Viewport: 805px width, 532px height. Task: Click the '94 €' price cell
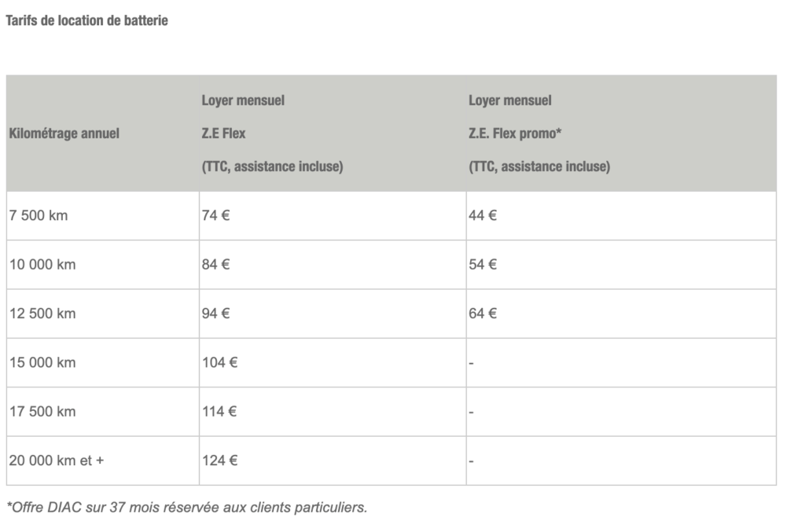[333, 314]
